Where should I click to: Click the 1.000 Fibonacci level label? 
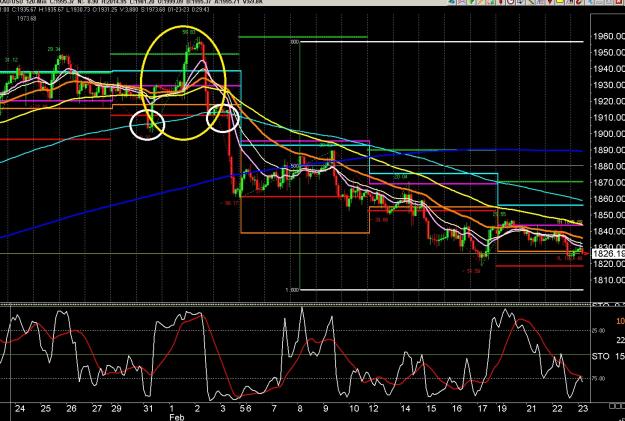point(293,290)
